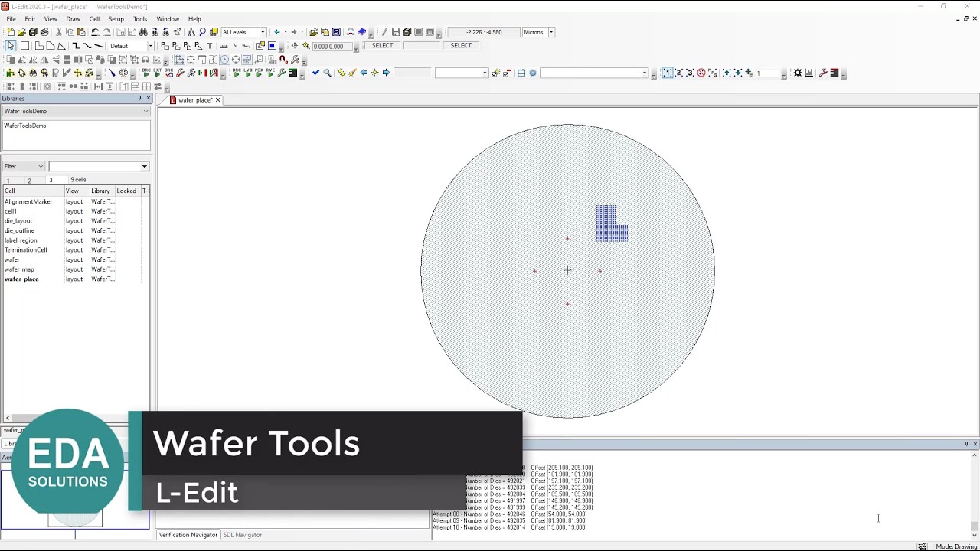Click the blue checkmark icon
The height and width of the screenshot is (551, 980).
(315, 73)
